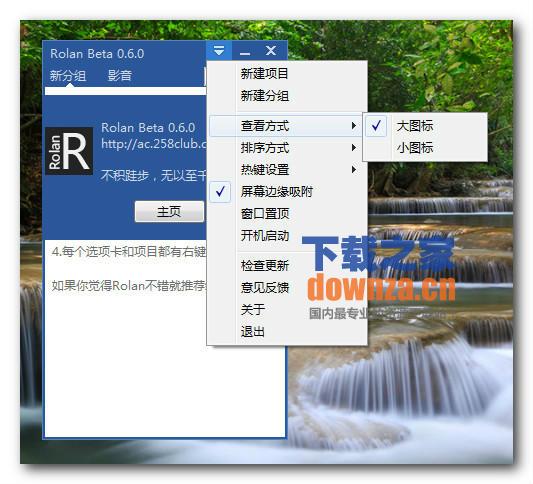The width and height of the screenshot is (533, 484).
Task: Minimize the Rolan window
Action: coord(245,51)
